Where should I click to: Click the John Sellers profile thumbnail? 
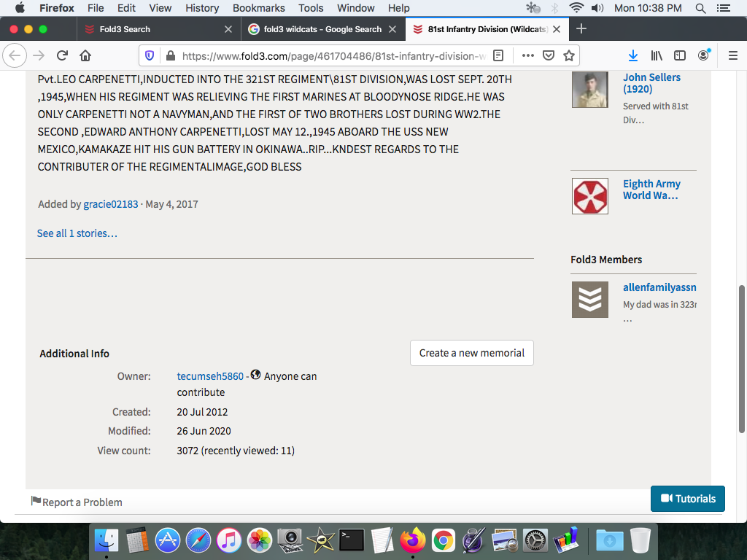coord(589,90)
